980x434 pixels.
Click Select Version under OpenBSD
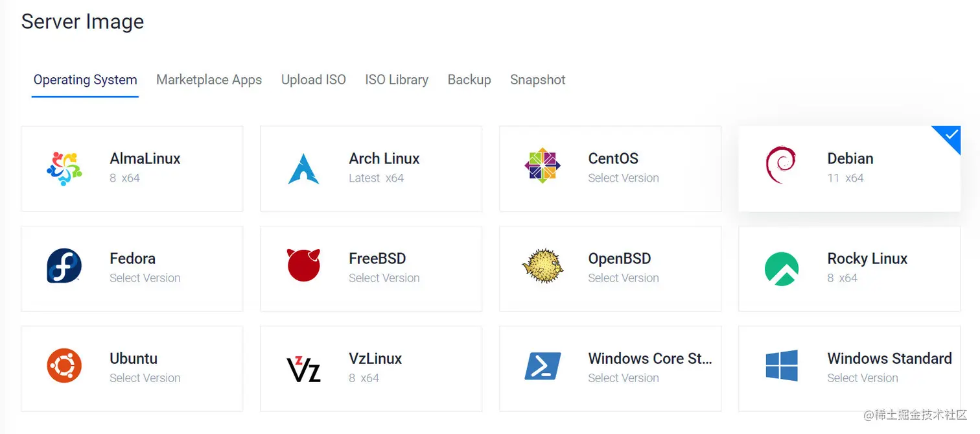click(624, 278)
